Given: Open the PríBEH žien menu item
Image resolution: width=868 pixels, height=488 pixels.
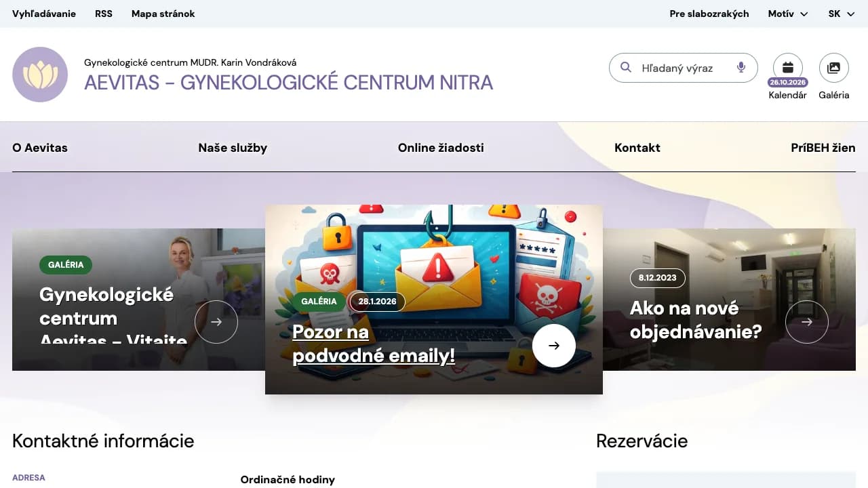Looking at the screenshot, I should (823, 148).
